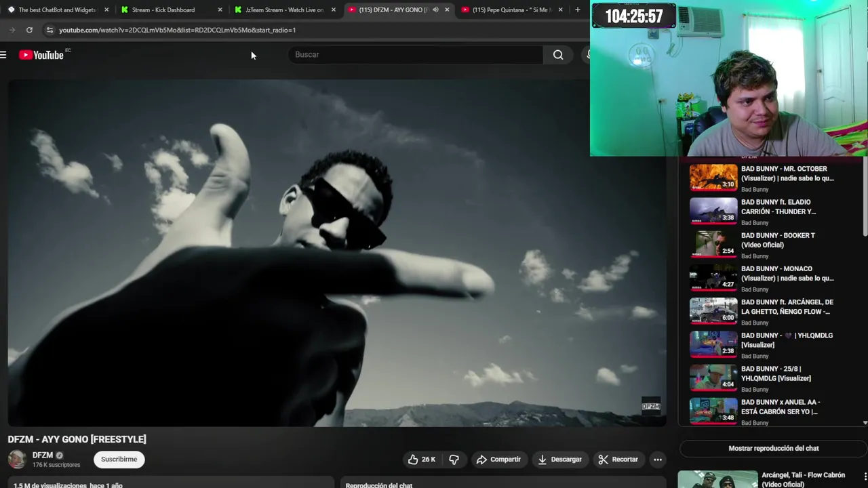The width and height of the screenshot is (868, 488).
Task: Open the DFZM channel avatar
Action: click(17, 460)
